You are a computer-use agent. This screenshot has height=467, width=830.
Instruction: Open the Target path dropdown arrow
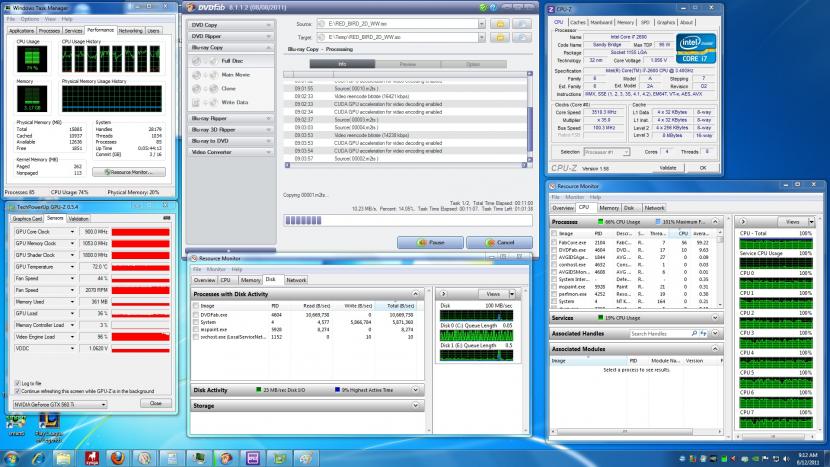(x=481, y=38)
